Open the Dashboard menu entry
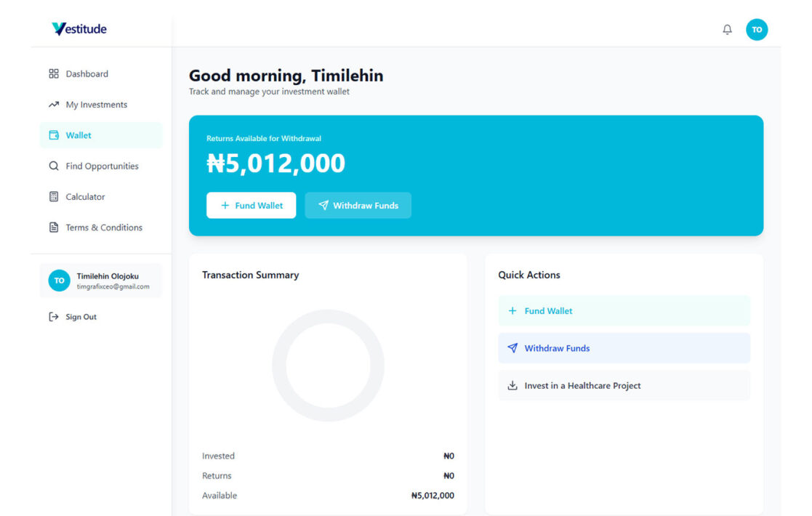The image size is (812, 516). pos(87,73)
